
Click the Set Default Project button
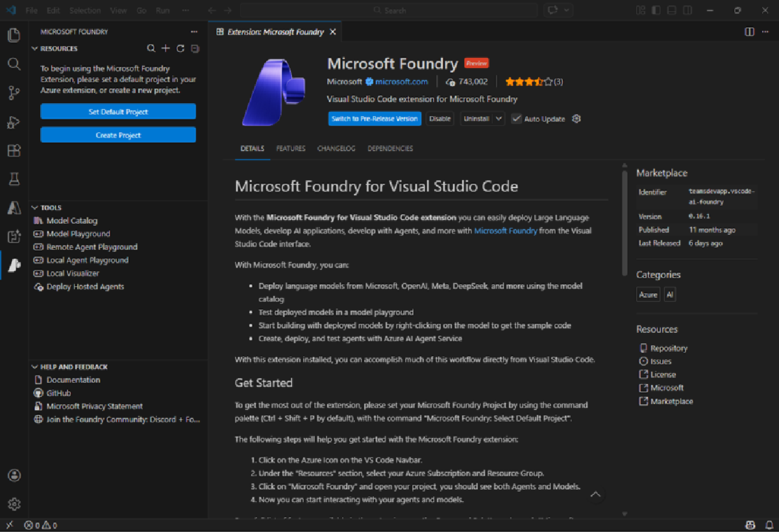117,111
